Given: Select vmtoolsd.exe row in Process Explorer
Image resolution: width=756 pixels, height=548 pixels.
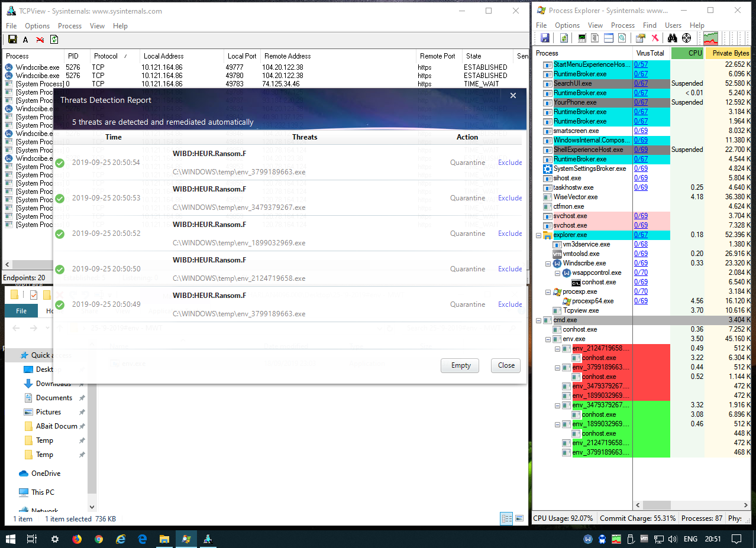Looking at the screenshot, I should [642, 254].
